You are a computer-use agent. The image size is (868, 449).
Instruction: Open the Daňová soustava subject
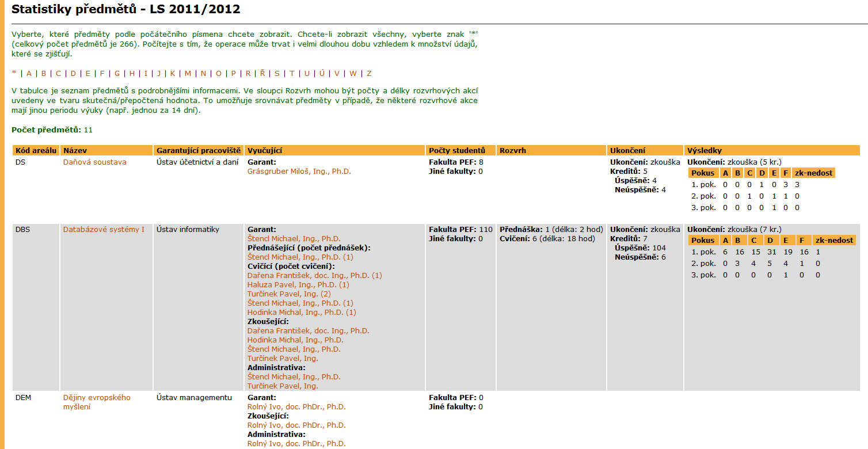pos(94,162)
